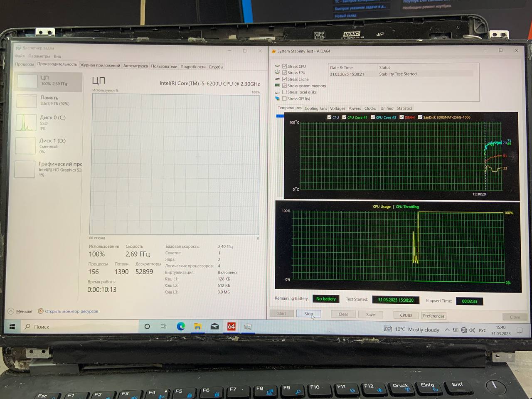Screen dimensions: 532x399
Task: Enable the Stress local disks option
Action: pos(284,92)
